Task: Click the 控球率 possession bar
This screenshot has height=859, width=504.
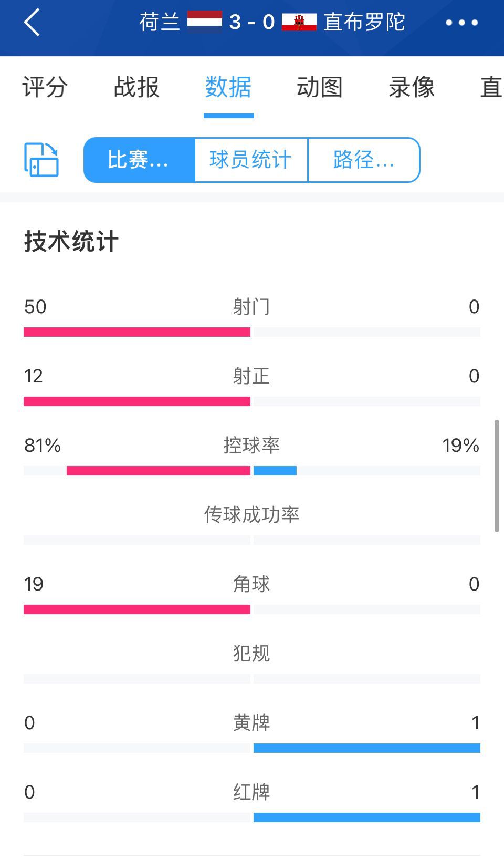Action: coord(252,471)
